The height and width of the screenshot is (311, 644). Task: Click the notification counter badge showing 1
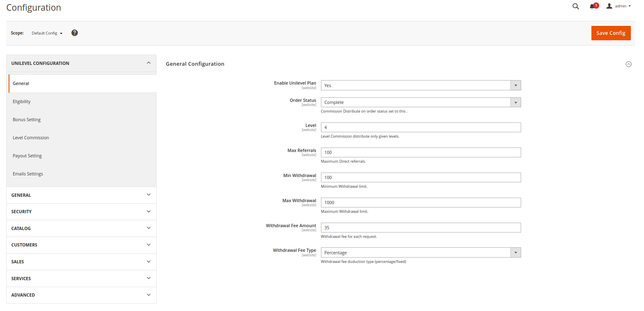pyautogui.click(x=596, y=4)
